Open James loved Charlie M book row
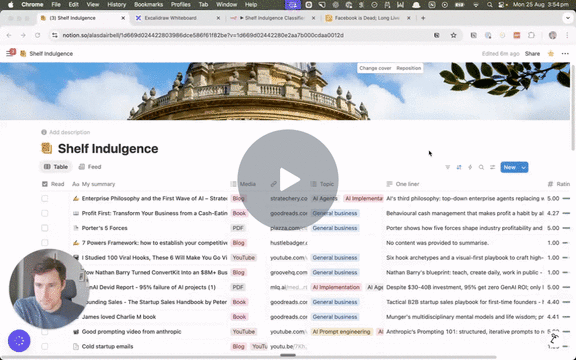Screen dimensions: 576x360 [x=119, y=317]
